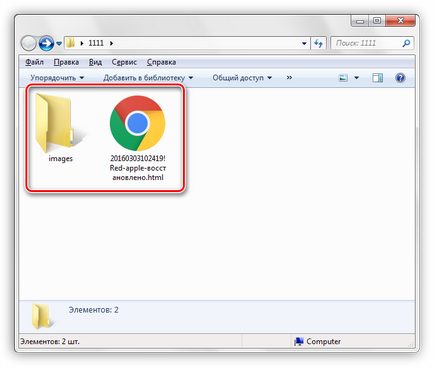Open recent pages dropdown next to forward arrow
Image resolution: width=434 pixels, height=367 pixels.
pos(59,44)
